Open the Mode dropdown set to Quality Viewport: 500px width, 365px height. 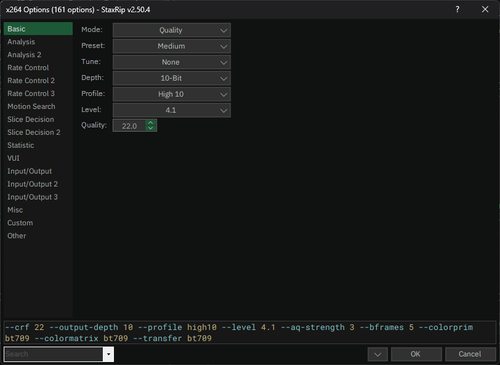[x=172, y=30]
